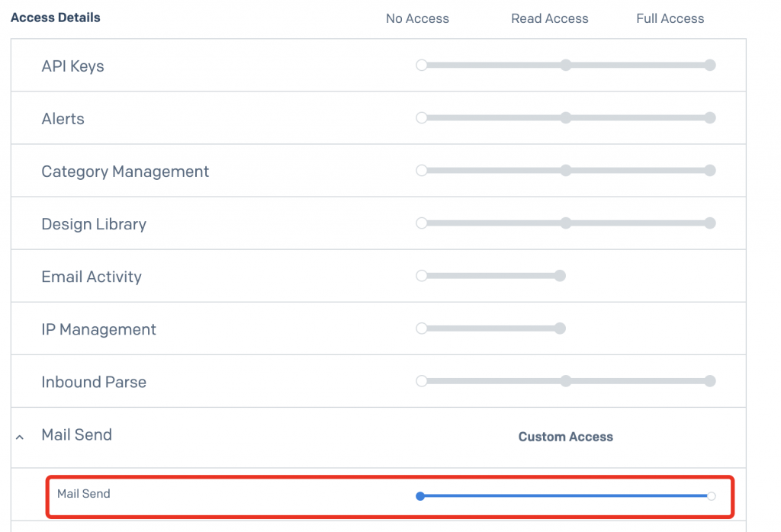The width and height of the screenshot is (781, 532).
Task: Set Inbound Parse to Full Access
Action: [x=710, y=381]
